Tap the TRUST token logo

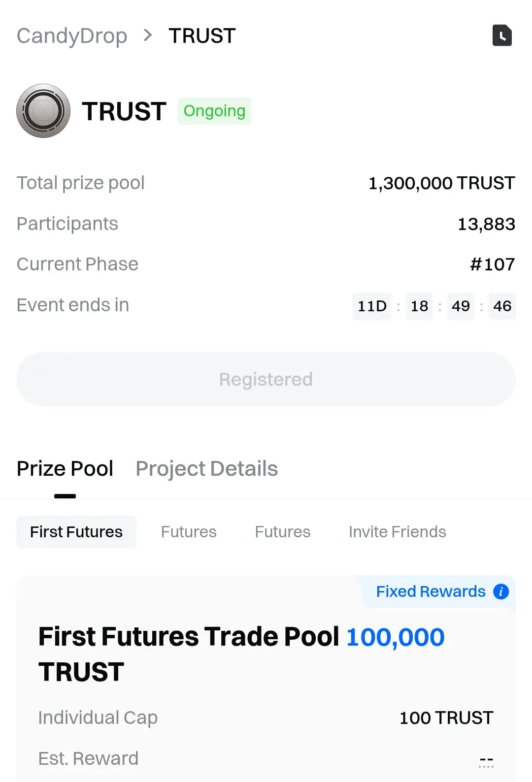coord(43,111)
